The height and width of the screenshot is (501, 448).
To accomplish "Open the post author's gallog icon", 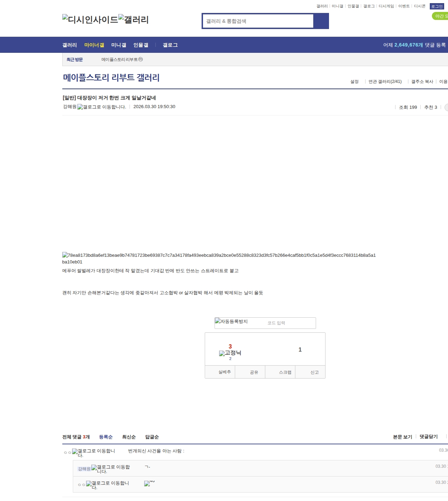I will [x=80, y=107].
